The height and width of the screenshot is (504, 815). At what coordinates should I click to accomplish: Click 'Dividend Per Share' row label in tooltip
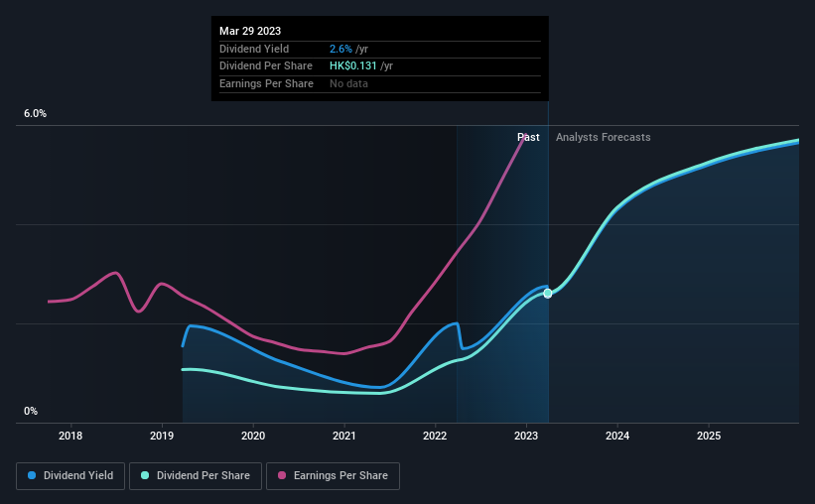266,66
